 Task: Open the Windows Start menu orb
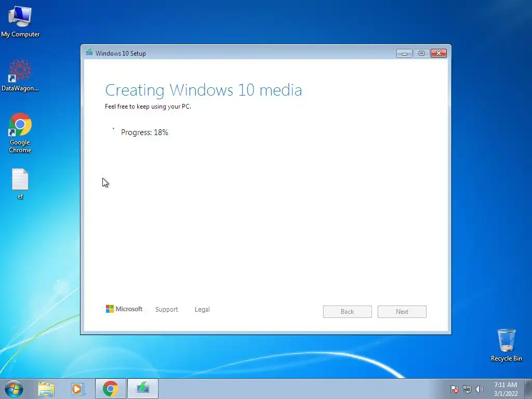[x=14, y=389]
